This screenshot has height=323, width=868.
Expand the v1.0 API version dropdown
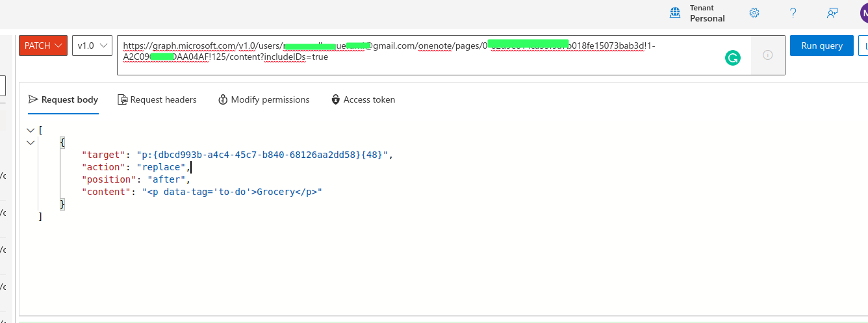click(x=92, y=45)
